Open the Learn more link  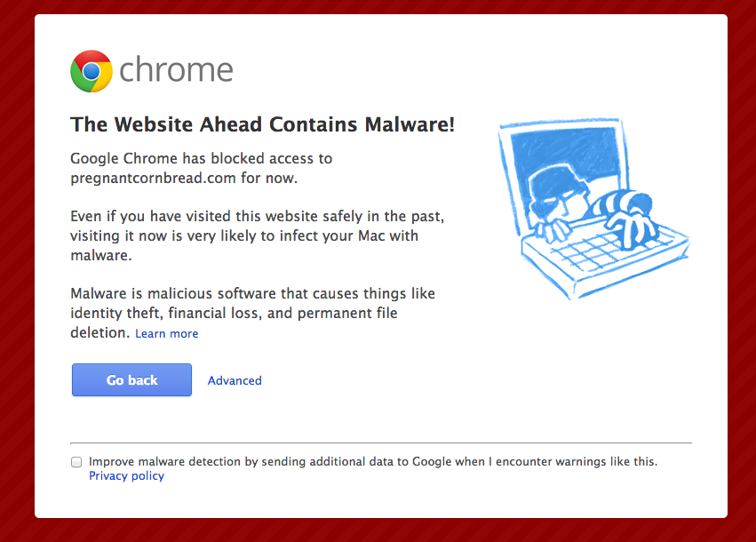point(167,333)
